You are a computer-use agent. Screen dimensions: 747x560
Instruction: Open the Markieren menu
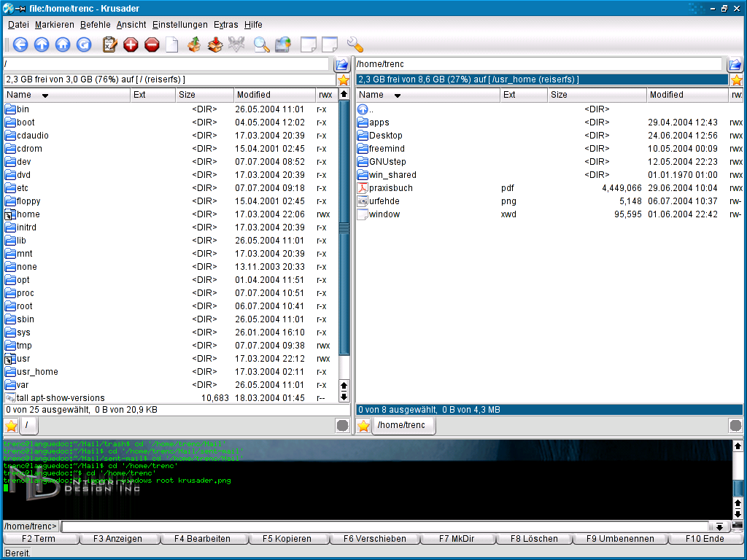(54, 25)
